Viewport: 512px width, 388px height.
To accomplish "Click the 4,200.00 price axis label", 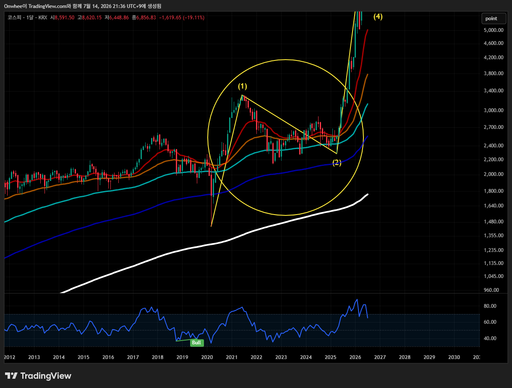I will (494, 57).
